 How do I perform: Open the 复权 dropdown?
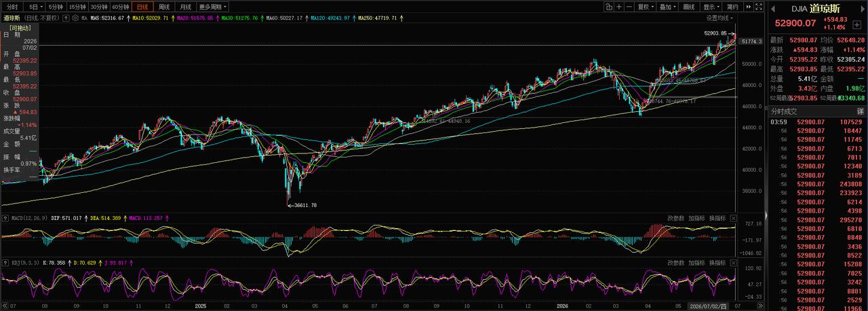[646, 7]
